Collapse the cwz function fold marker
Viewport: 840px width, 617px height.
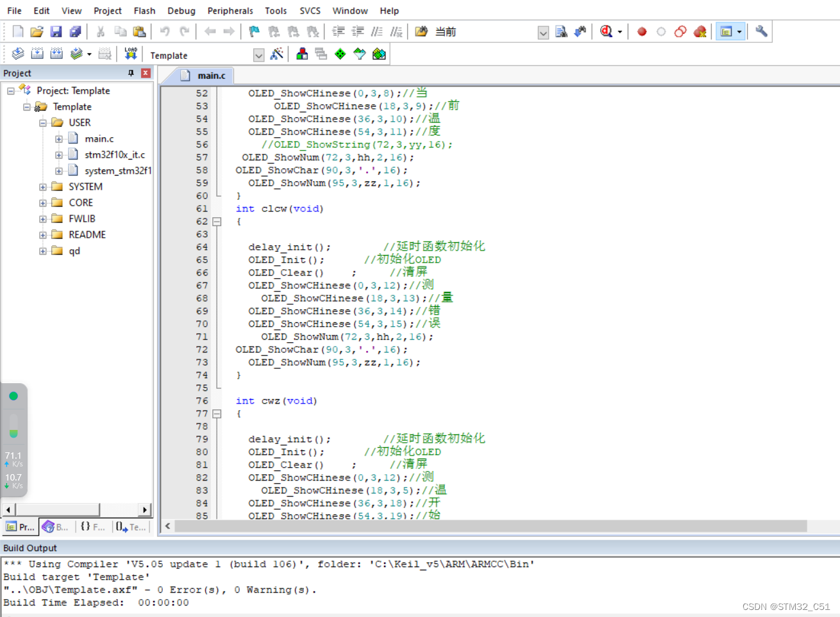[217, 414]
